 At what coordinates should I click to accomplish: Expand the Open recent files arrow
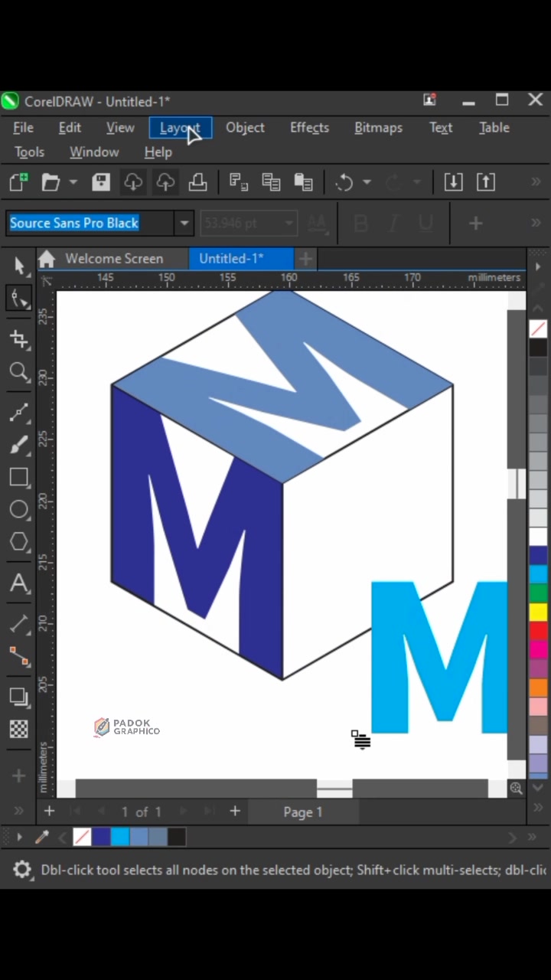[x=73, y=182]
